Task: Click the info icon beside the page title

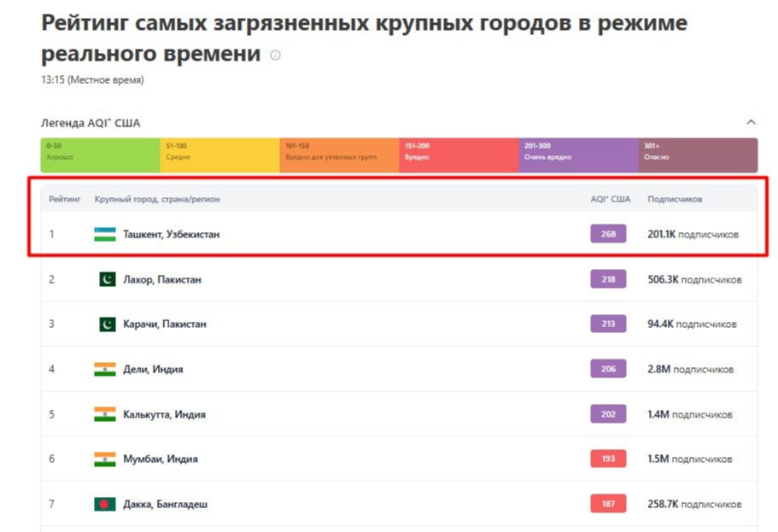Action: coord(275,56)
